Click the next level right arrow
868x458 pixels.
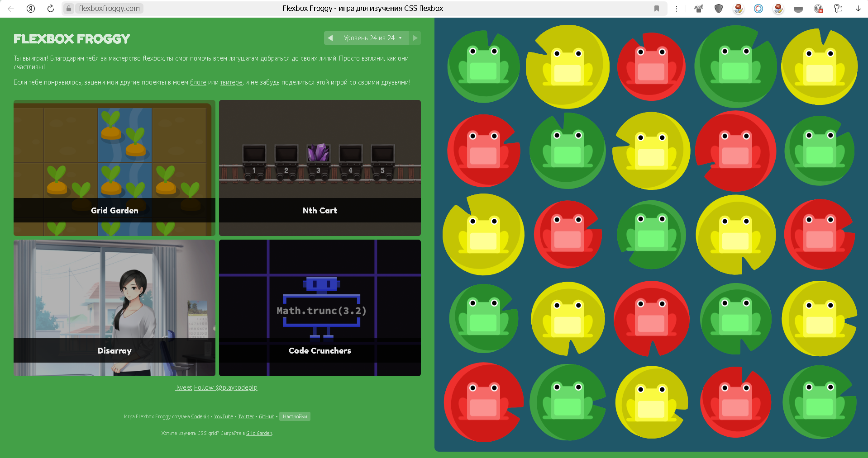click(415, 38)
